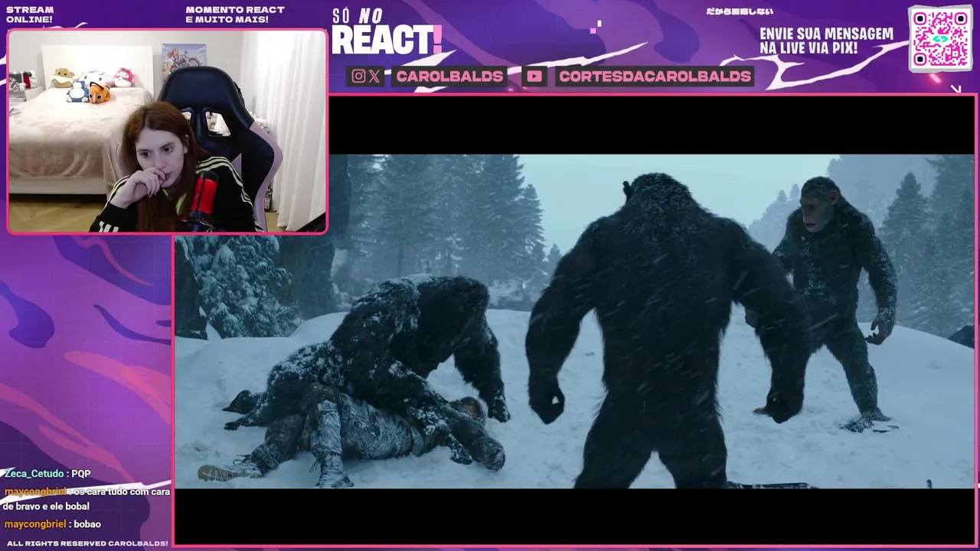Click 'STREAM ONLINE!' label
Viewport: 980px width, 551px height.
pos(29,15)
